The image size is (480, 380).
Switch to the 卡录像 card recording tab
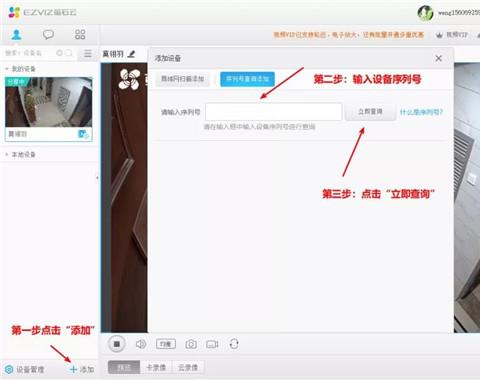click(156, 368)
